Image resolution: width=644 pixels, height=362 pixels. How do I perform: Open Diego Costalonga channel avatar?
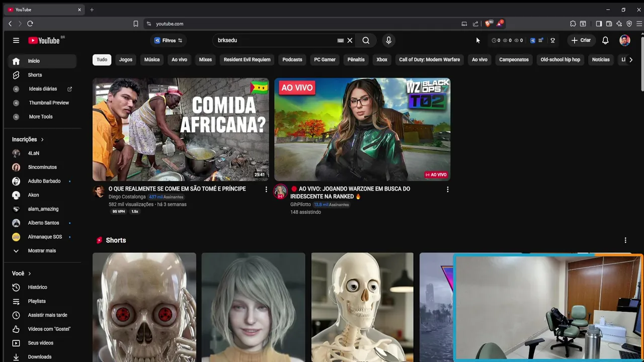tap(99, 192)
